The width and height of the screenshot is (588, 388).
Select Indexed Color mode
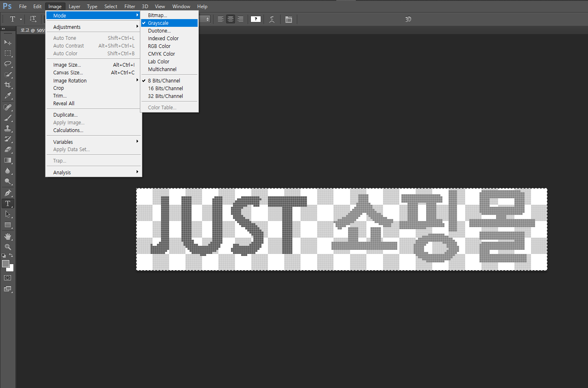(x=170, y=39)
